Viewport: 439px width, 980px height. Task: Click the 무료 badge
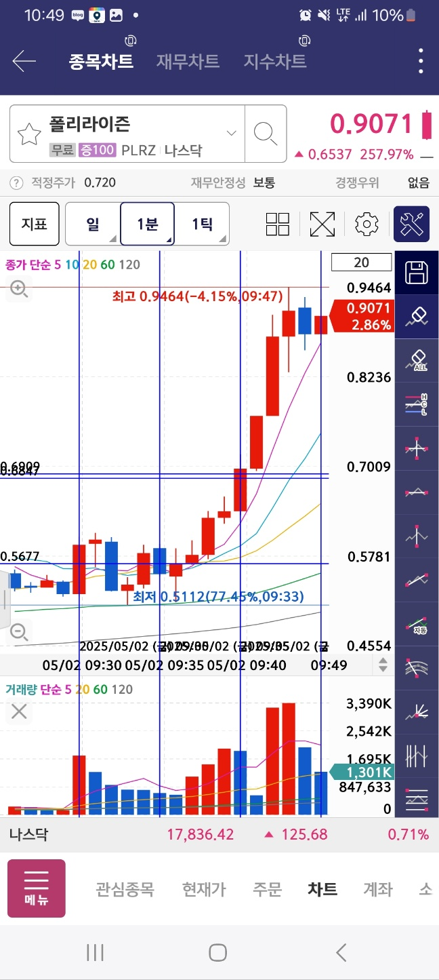[62, 151]
